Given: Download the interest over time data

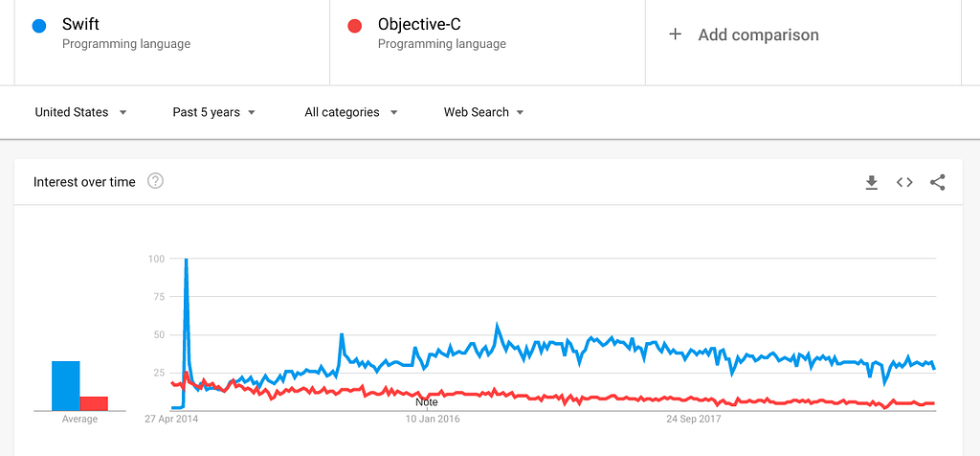Looking at the screenshot, I should pyautogui.click(x=871, y=182).
